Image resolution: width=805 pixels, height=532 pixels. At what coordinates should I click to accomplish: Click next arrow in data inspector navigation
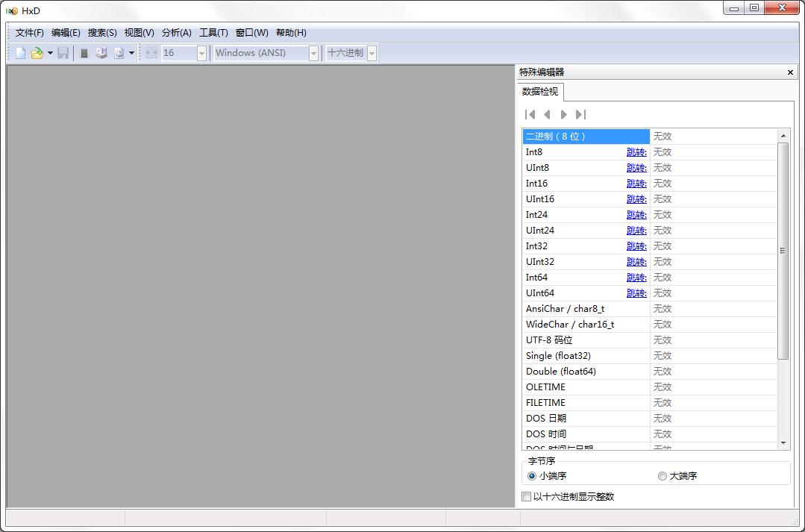[564, 114]
